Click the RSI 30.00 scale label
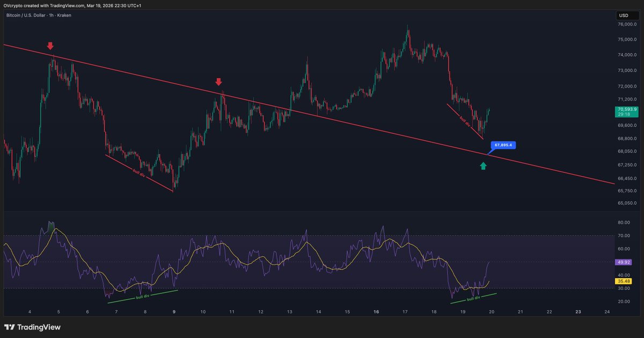The height and width of the screenshot is (338, 644). coord(624,289)
